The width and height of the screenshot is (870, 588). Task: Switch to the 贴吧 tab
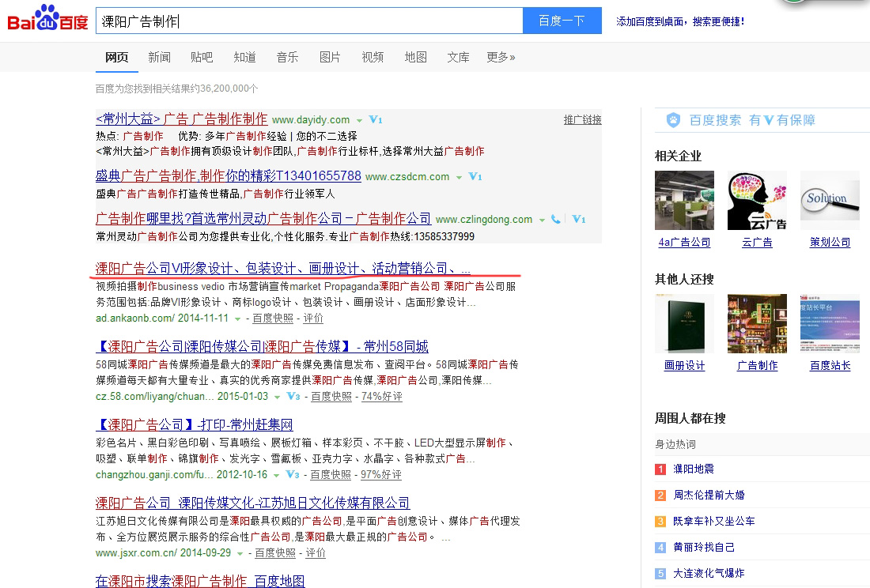(202, 57)
